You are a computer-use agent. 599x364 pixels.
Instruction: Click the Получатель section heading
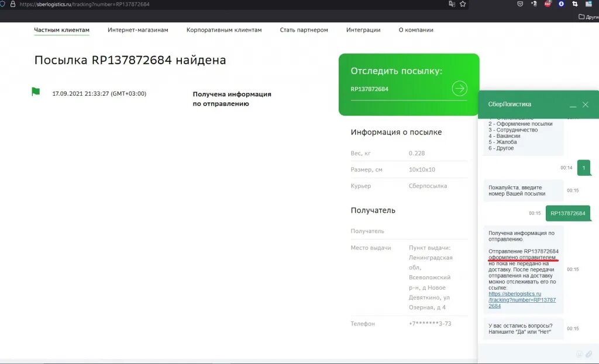pyautogui.click(x=373, y=210)
